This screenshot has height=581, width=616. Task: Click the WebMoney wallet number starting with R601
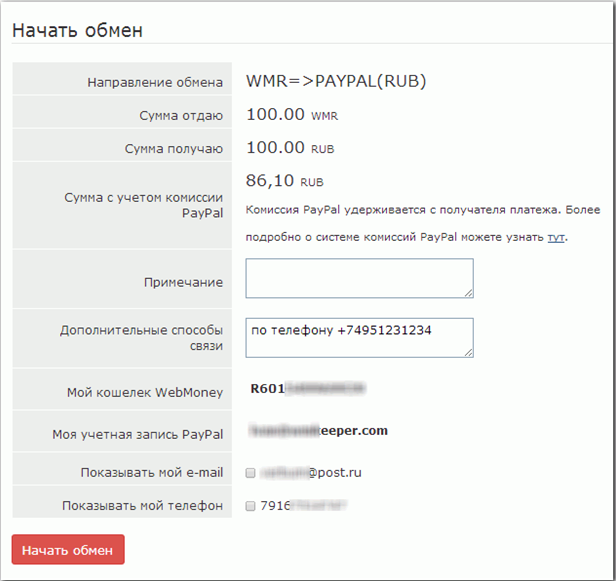tap(308, 389)
